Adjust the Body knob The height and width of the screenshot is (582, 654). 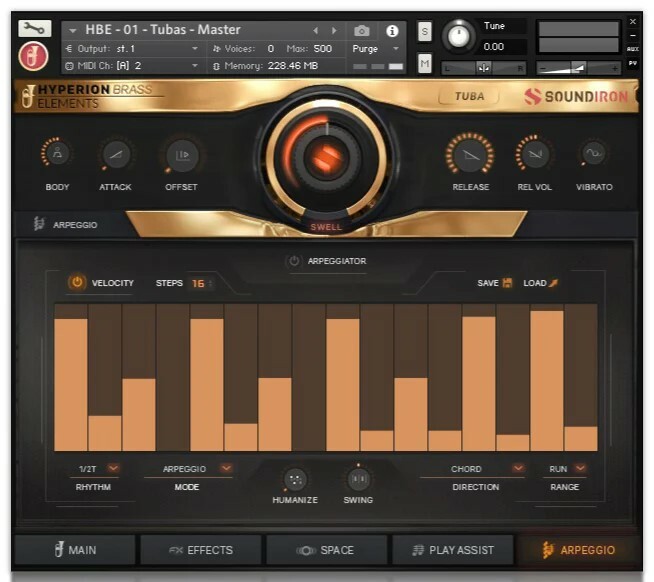[x=57, y=153]
